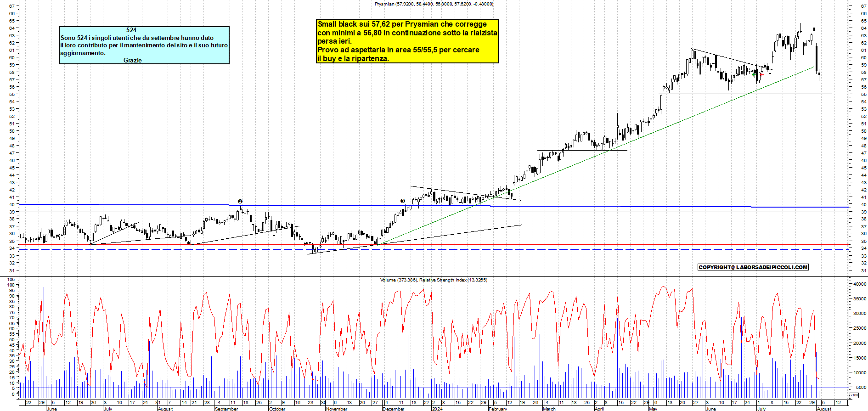The image size is (868, 411).
Task: Click the May month label
Action: pyautogui.click(x=653, y=409)
